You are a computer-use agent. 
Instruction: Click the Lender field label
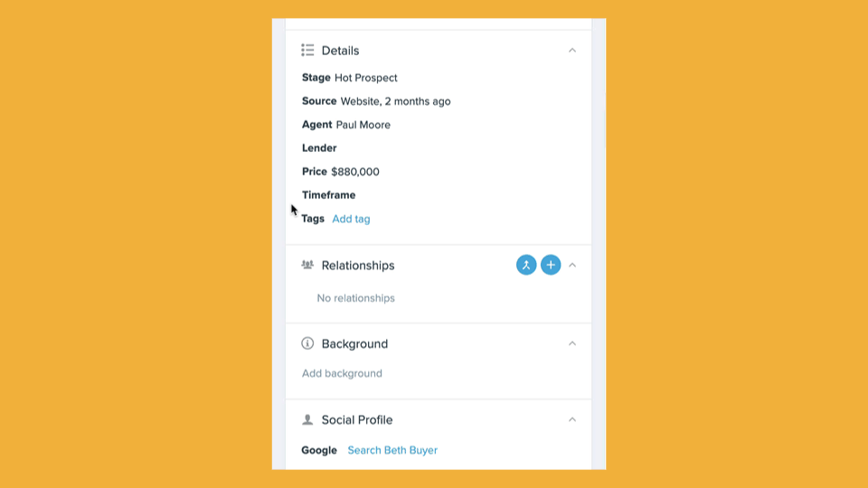(319, 148)
